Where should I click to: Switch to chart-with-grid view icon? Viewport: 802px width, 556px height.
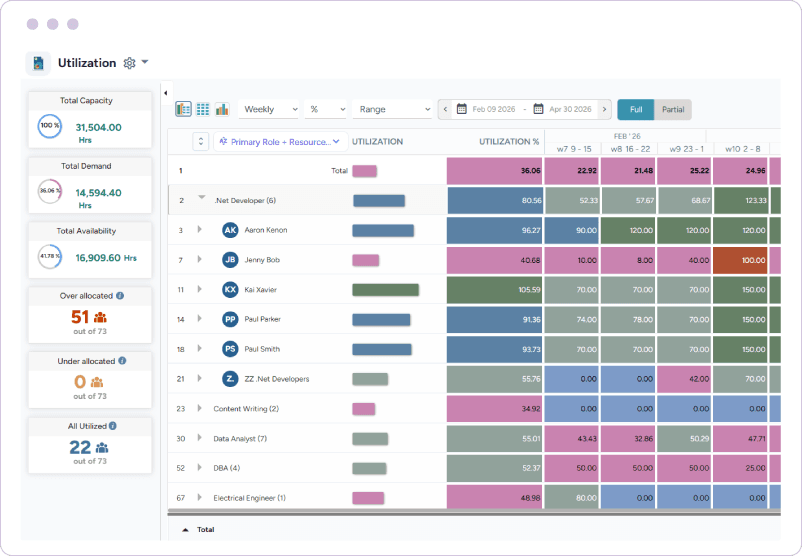pyautogui.click(x=184, y=109)
